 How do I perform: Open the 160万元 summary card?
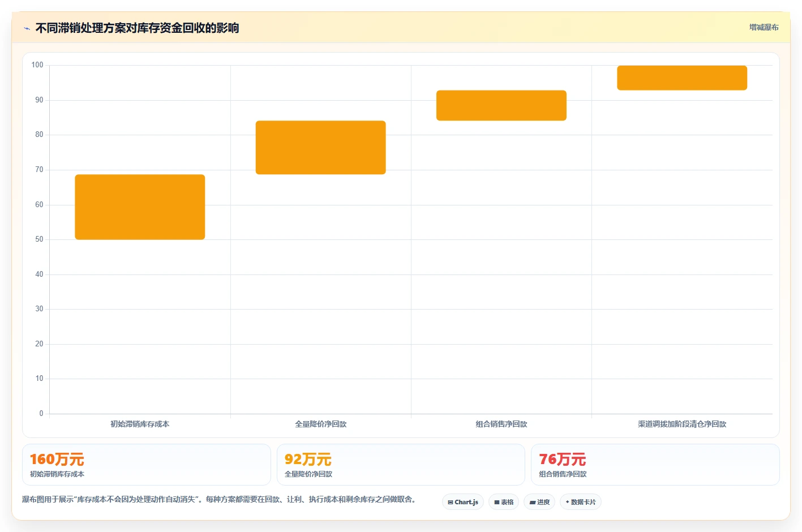point(147,465)
